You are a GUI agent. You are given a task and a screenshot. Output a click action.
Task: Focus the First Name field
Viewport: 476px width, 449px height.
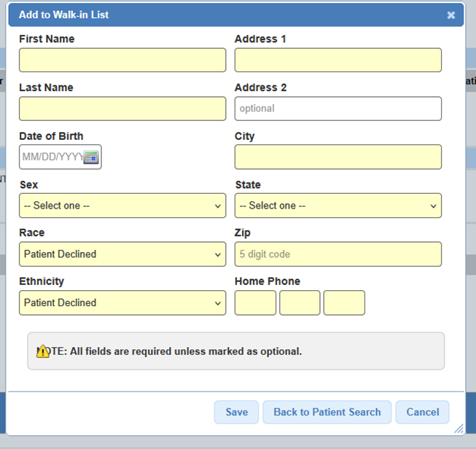(x=122, y=60)
